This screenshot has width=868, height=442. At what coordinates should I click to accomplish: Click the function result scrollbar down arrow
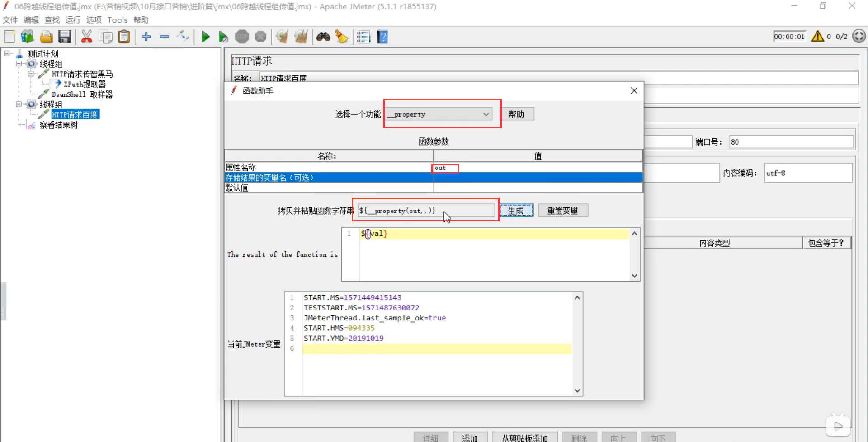635,276
